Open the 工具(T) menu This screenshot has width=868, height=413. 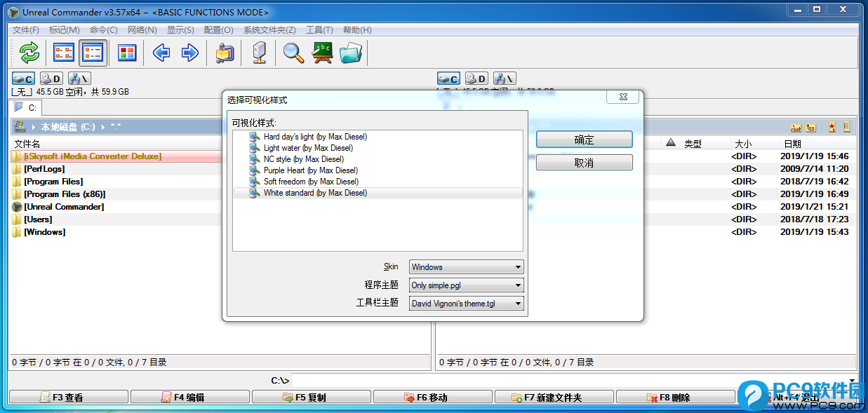tap(319, 29)
